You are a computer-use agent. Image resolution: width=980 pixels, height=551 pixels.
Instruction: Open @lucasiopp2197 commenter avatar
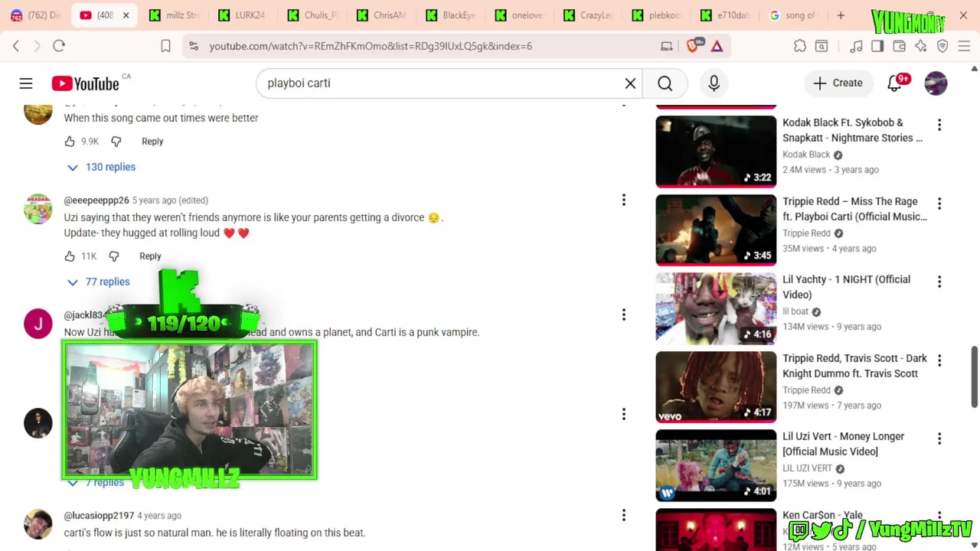pyautogui.click(x=38, y=523)
